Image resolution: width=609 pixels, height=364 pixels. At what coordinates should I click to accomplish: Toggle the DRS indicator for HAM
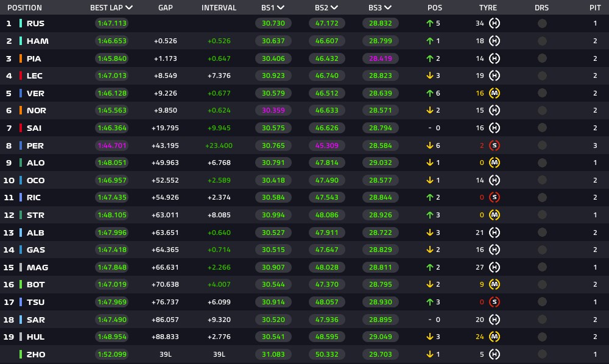[542, 41]
